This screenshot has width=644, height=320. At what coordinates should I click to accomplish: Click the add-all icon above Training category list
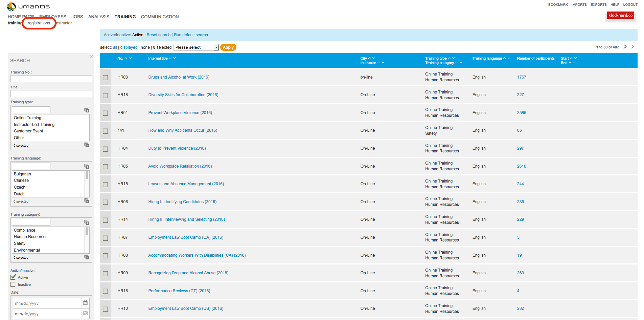click(87, 222)
